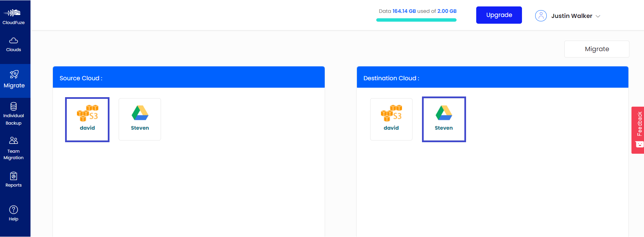This screenshot has width=644, height=237.
Task: Choose david S3 cloud as destination
Action: (391, 119)
